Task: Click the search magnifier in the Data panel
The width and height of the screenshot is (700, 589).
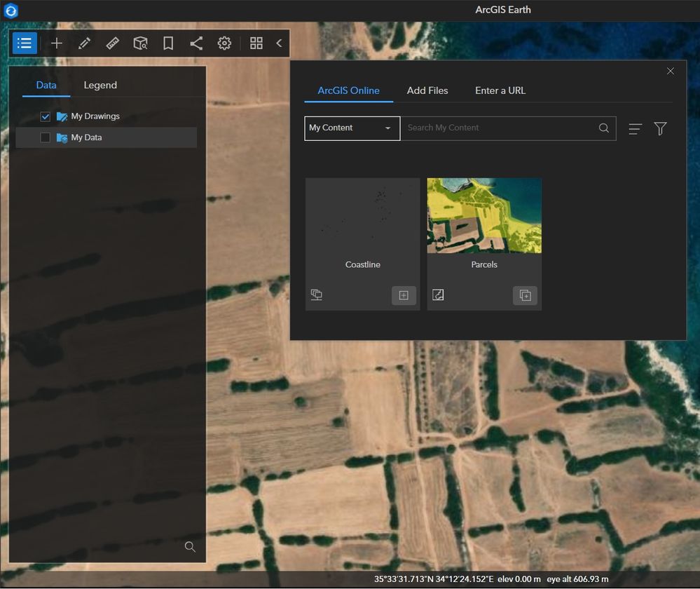Action: pos(189,546)
